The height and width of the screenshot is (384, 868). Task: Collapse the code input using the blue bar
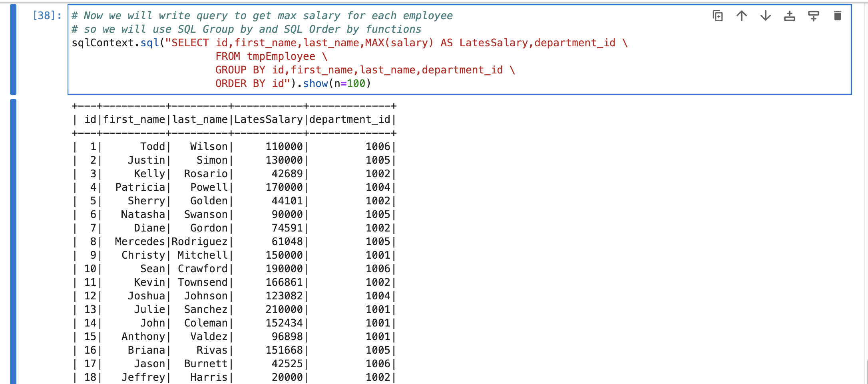pos(13,49)
